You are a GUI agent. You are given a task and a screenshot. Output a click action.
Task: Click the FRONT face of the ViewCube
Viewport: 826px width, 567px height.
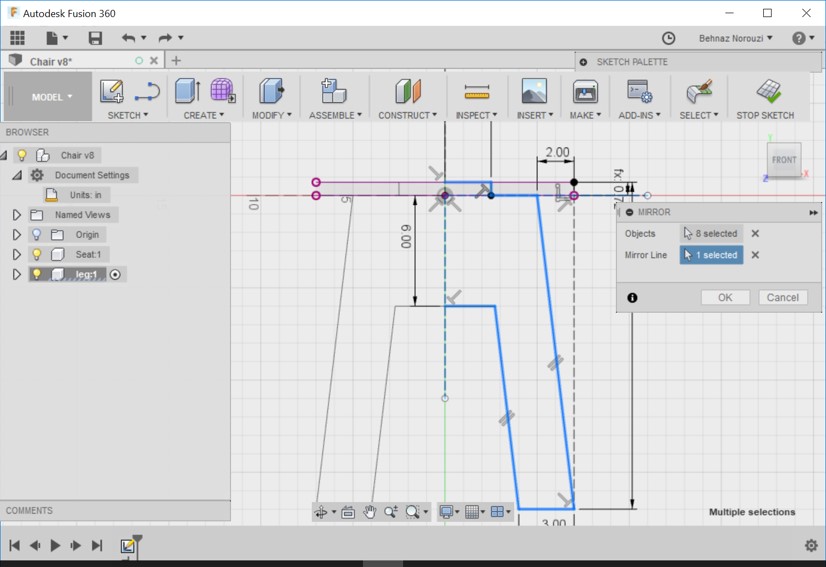tap(784, 160)
